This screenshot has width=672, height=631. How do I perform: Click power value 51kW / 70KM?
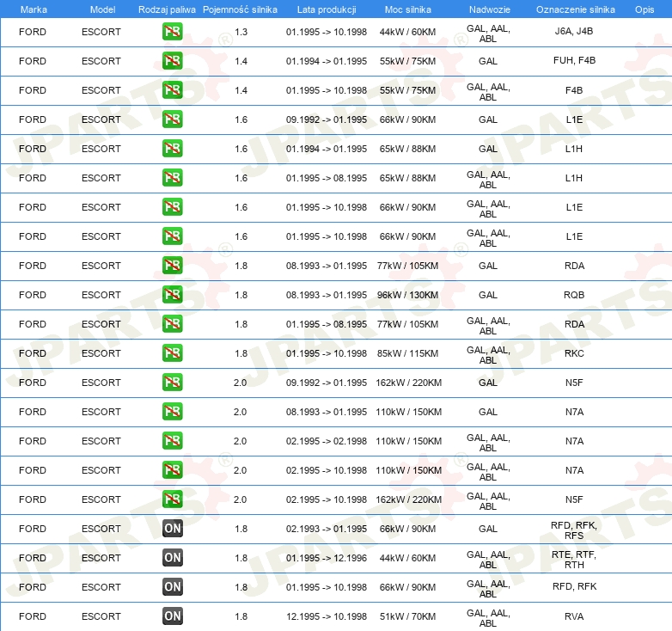407,616
